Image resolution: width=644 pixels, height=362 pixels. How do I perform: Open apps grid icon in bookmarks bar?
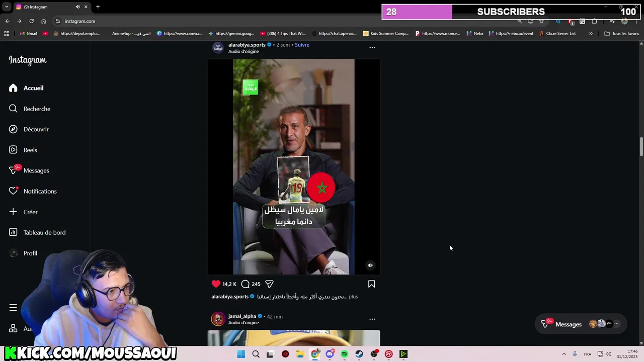[7, 34]
